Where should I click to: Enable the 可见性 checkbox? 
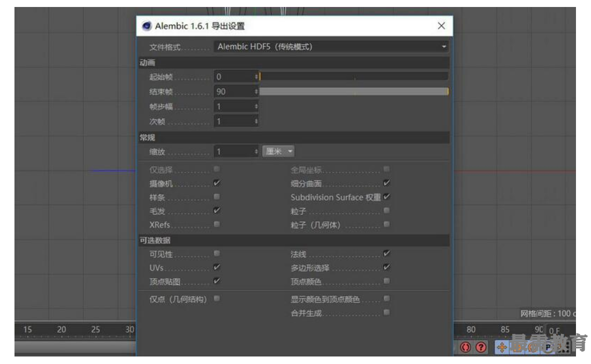[x=217, y=253]
